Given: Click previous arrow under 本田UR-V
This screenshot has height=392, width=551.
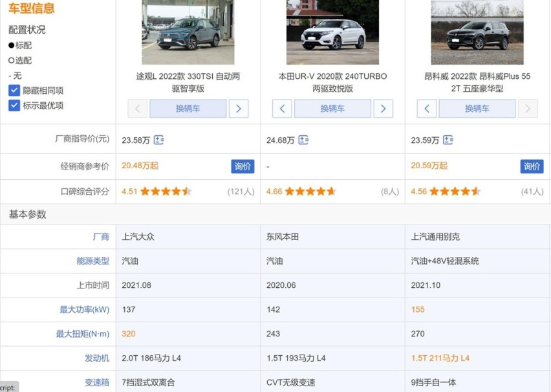Looking at the screenshot, I should pyautogui.click(x=282, y=109).
